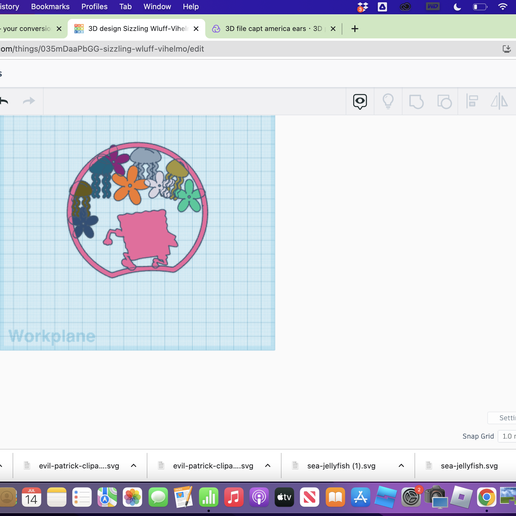Close the 3D design Sizzling Wluff tab

click(196, 29)
